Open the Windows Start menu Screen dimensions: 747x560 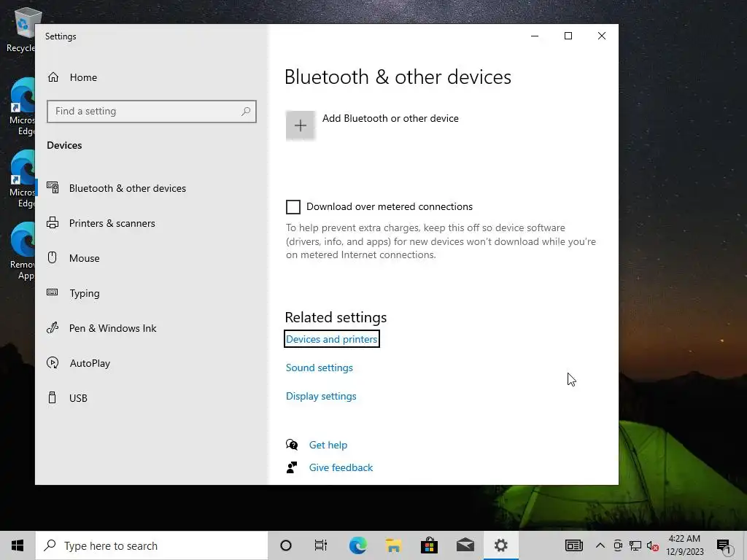pyautogui.click(x=18, y=545)
